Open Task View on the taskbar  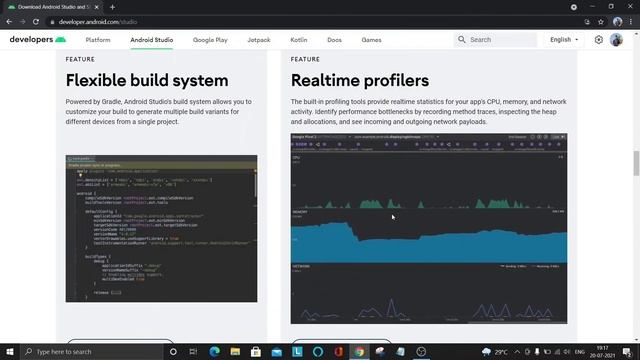point(193,351)
